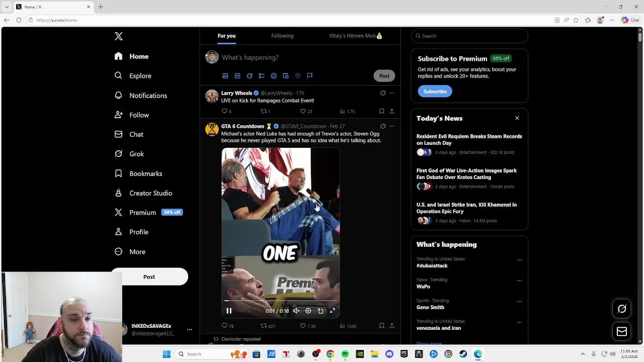Screen dimensions: 644x362
Task: Open video picture-in-picture mode
Action: (x=320, y=311)
